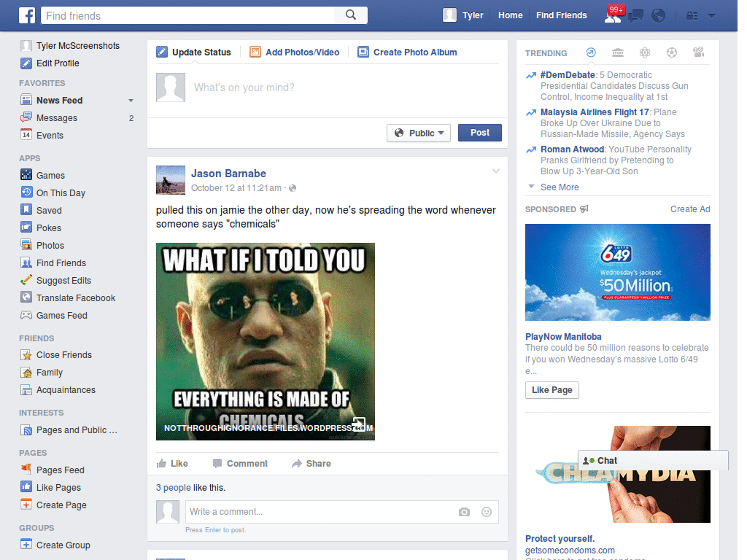Open the Lotto 649 sponsored ad image
This screenshot has height=560, width=747.
tap(617, 273)
